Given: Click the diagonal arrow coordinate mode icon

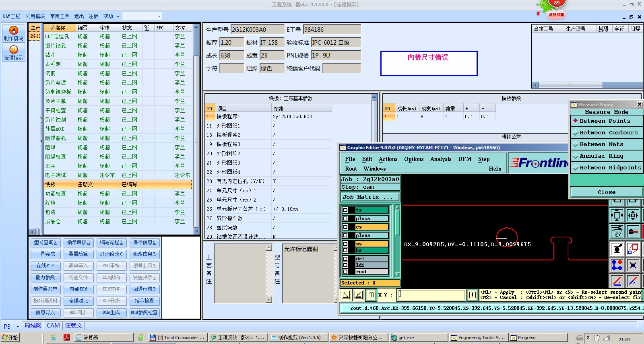Looking at the screenshot, I should [x=346, y=295].
